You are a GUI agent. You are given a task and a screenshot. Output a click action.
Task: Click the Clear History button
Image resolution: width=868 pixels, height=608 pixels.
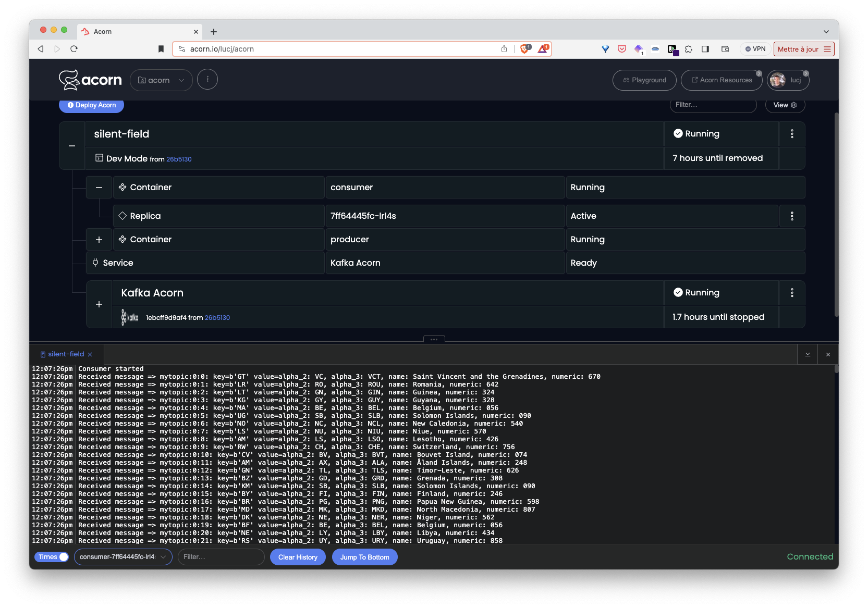[x=298, y=557]
